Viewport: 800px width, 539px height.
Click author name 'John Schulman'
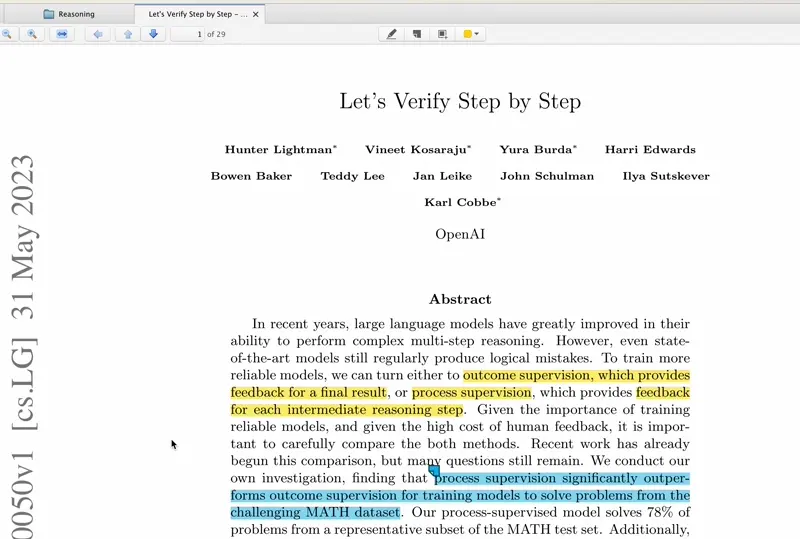coord(547,176)
